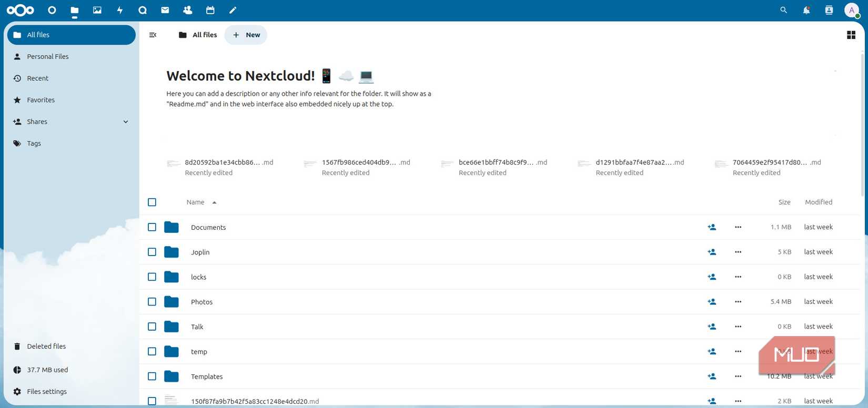Screen dimensions: 868x408
Task: Sort files by Size column
Action: pos(784,202)
